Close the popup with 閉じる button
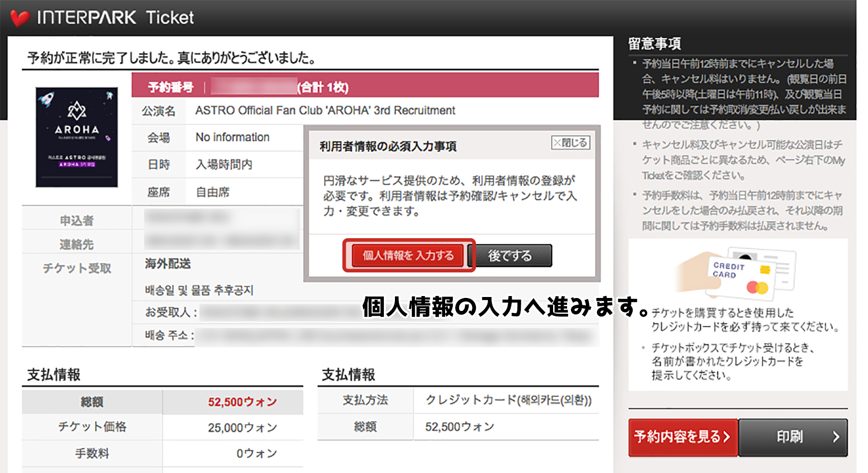 [x=570, y=143]
